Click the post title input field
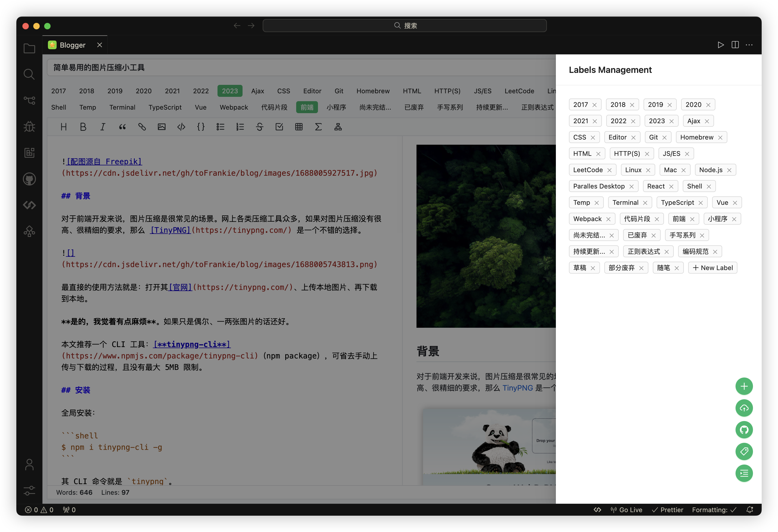The image size is (778, 532). pos(301,67)
